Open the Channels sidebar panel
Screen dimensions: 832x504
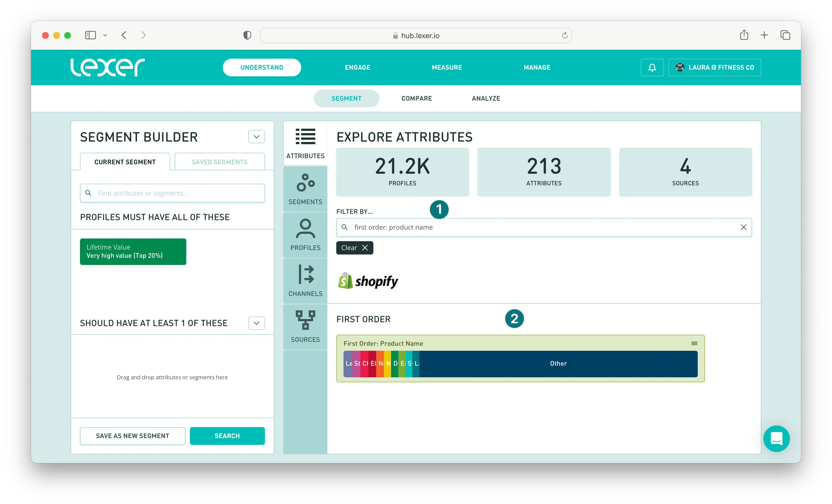(x=305, y=281)
